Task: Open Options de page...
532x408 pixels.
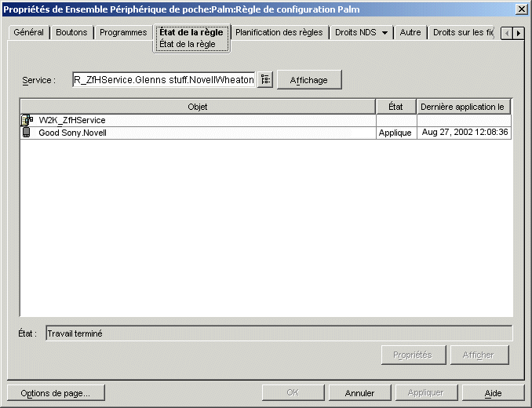Action: point(56,393)
